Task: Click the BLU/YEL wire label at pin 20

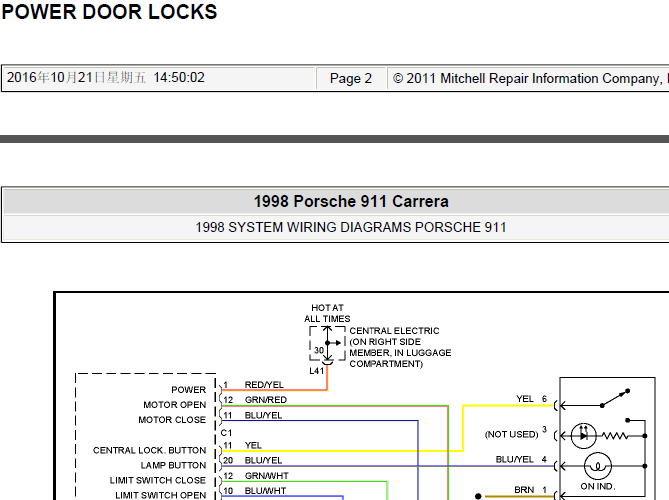Action: pyautogui.click(x=263, y=460)
